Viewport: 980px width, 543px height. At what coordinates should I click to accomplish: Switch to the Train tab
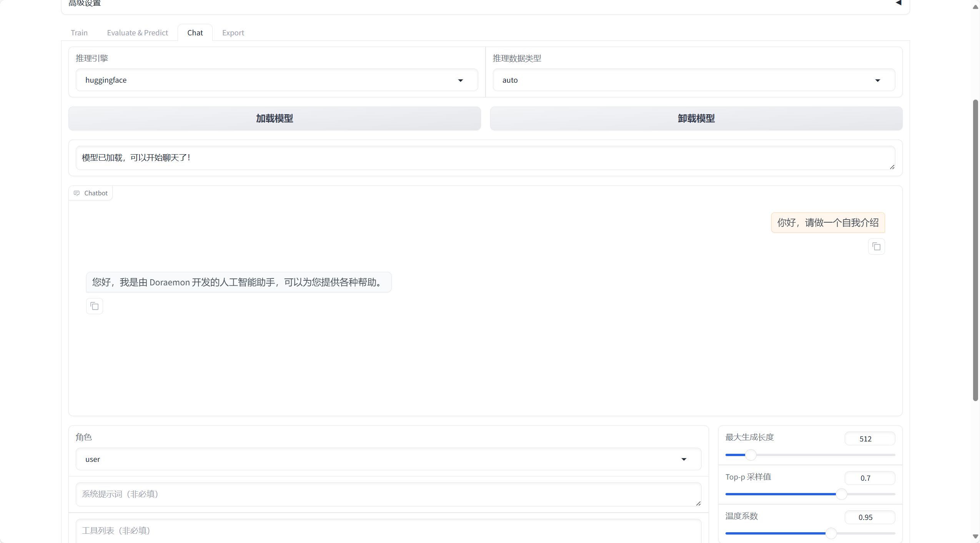tap(79, 33)
